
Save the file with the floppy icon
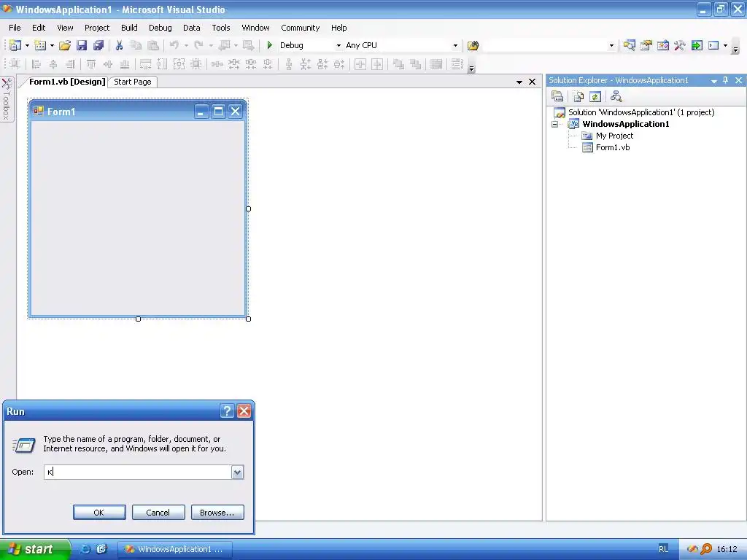coord(82,45)
